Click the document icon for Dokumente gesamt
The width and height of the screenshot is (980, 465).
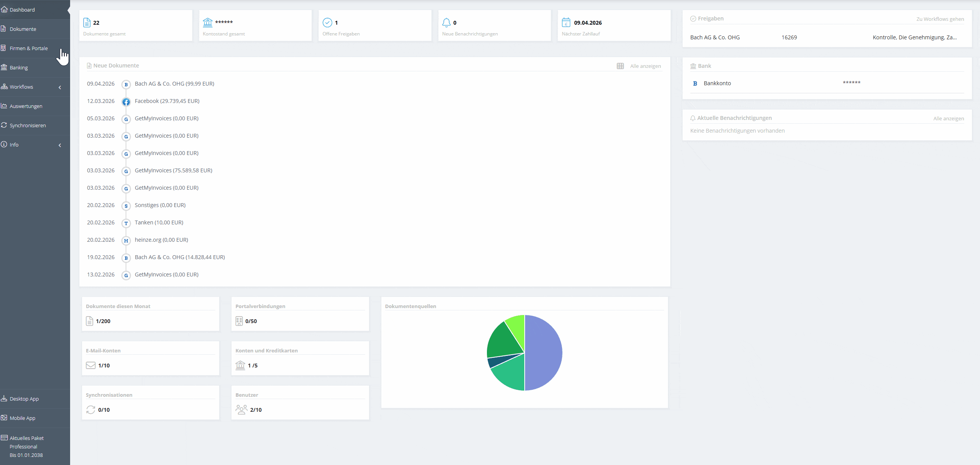coord(87,23)
